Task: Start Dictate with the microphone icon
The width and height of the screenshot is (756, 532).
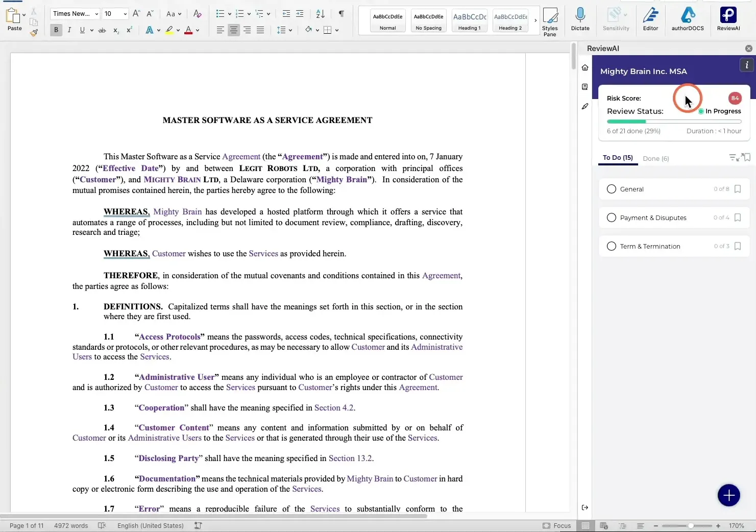Action: point(580,19)
